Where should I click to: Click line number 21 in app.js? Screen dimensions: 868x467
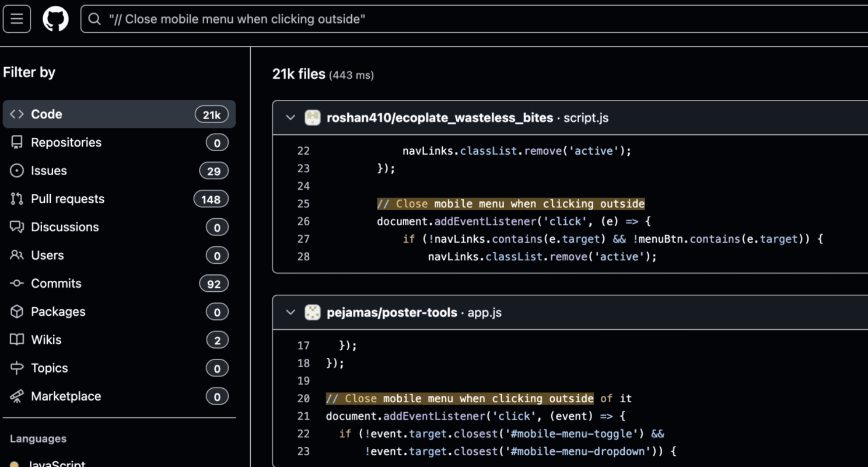point(303,416)
